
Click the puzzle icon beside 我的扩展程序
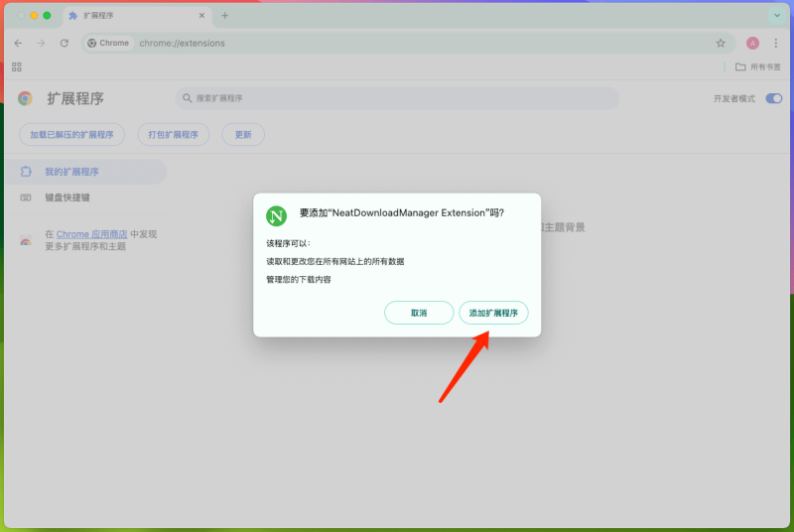point(26,172)
